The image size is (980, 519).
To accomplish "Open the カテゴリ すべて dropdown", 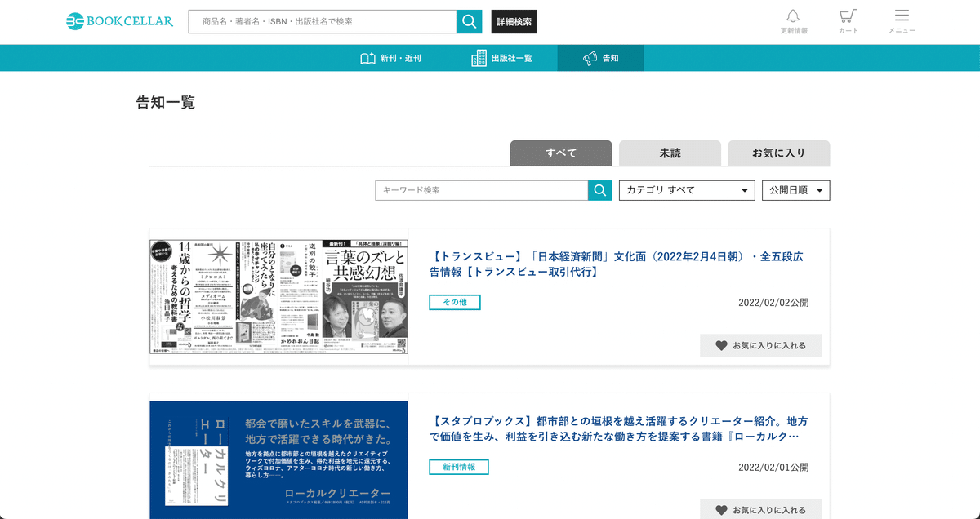I will (x=686, y=189).
